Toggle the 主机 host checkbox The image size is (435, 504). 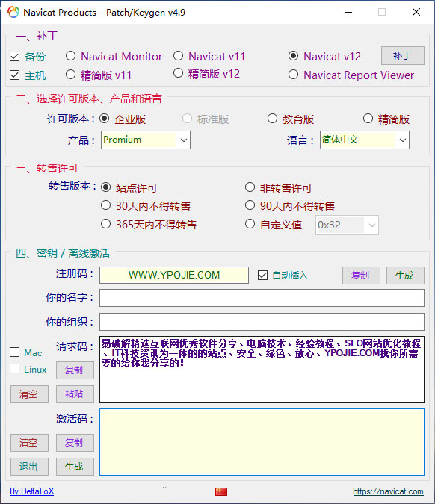14,75
